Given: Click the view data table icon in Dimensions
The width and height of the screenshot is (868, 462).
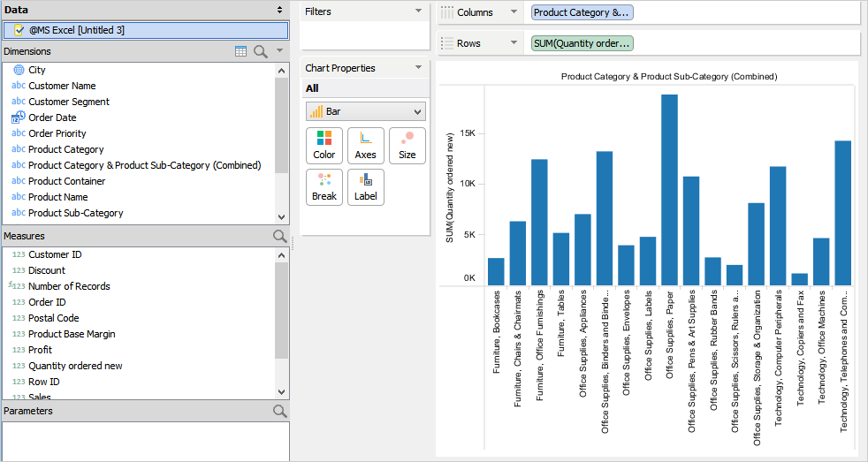Looking at the screenshot, I should pyautogui.click(x=240, y=51).
